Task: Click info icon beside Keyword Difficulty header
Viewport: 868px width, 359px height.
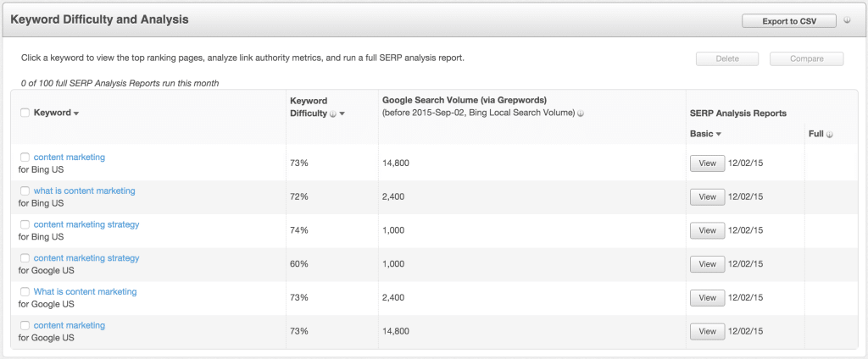Action: point(333,114)
